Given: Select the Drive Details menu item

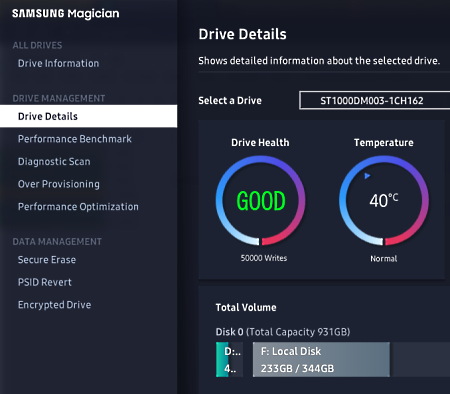Looking at the screenshot, I should 88,116.
